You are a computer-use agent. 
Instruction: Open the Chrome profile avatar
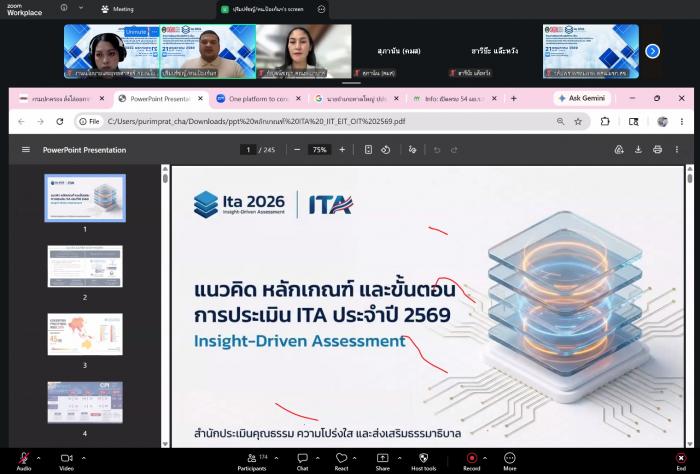[x=662, y=121]
